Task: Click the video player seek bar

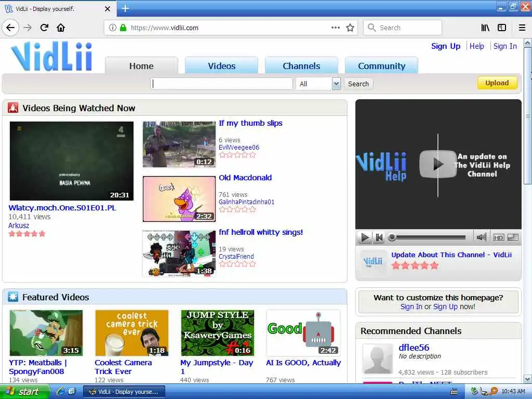Action: click(428, 237)
